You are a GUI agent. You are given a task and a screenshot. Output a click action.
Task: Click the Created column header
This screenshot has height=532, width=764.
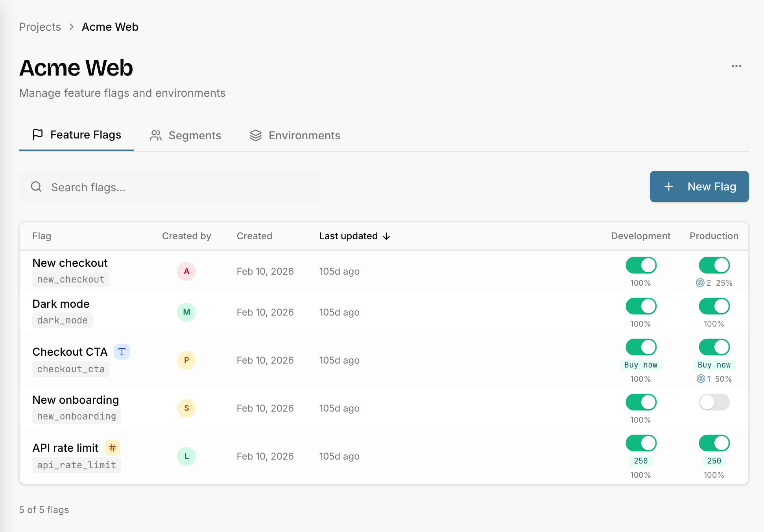click(254, 236)
